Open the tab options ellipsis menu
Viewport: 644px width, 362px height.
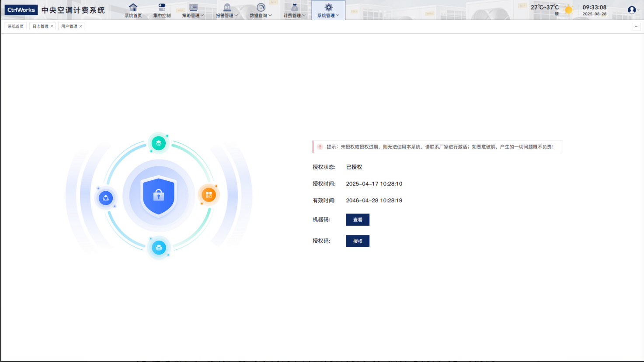[x=637, y=27]
